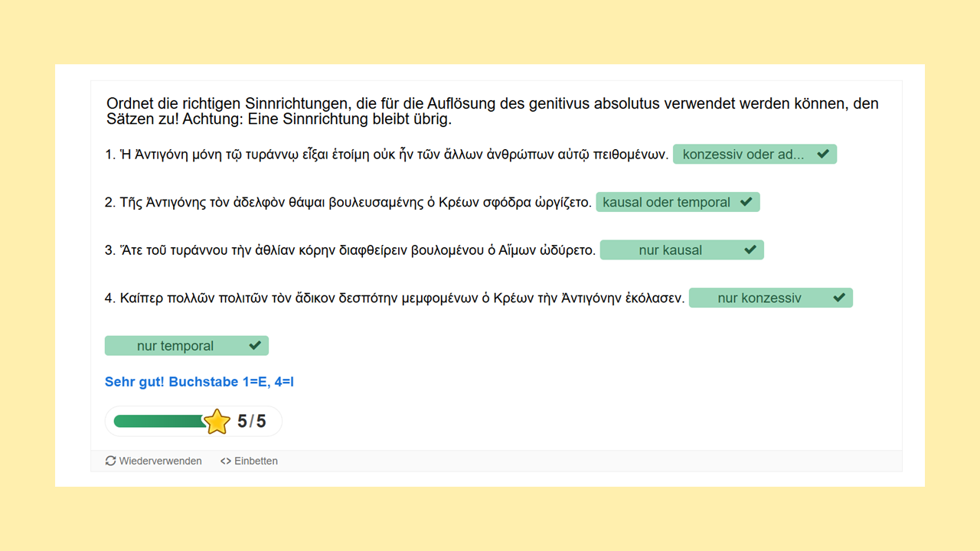Open the Einbetten embed link

[256, 461]
